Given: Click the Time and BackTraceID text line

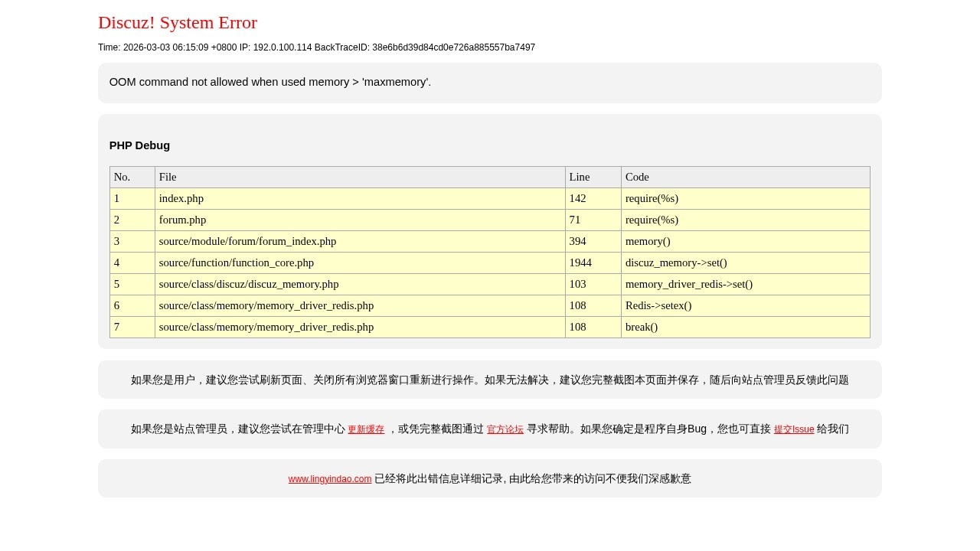Looking at the screenshot, I should coord(316,47).
